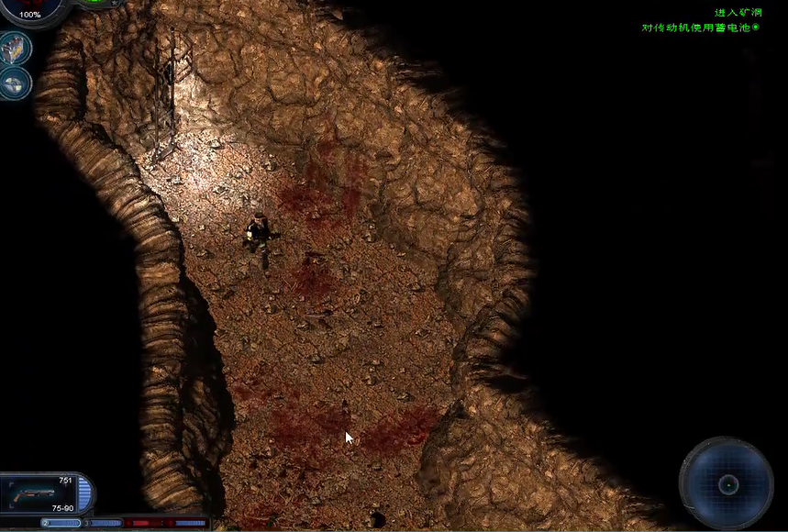Click the 751 ammo count
The width and height of the screenshot is (788, 532).
coord(65,480)
